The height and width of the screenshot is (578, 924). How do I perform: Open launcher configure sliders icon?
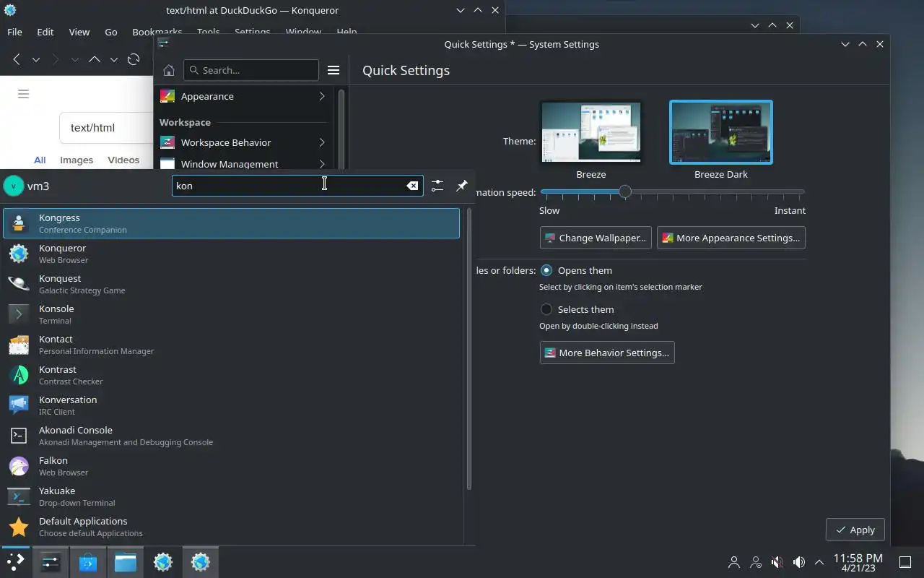(x=437, y=186)
